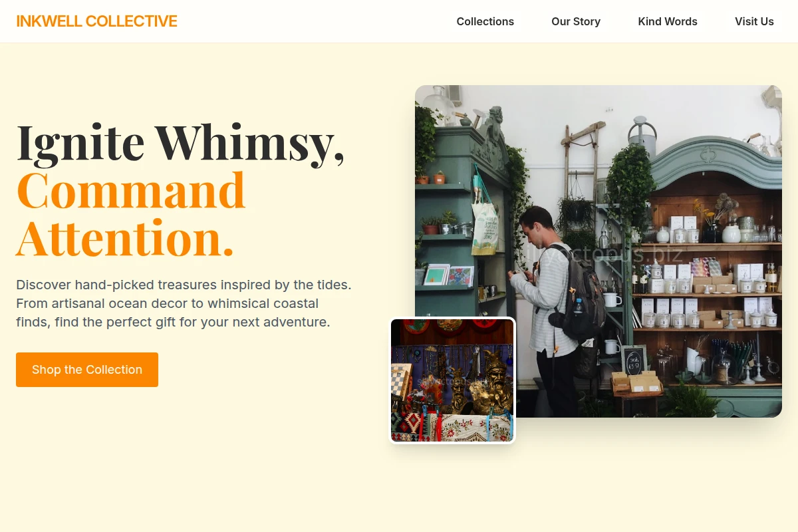Click the small chalkboard price sign in photo
Viewport: 798px width, 532px height.
[634, 360]
